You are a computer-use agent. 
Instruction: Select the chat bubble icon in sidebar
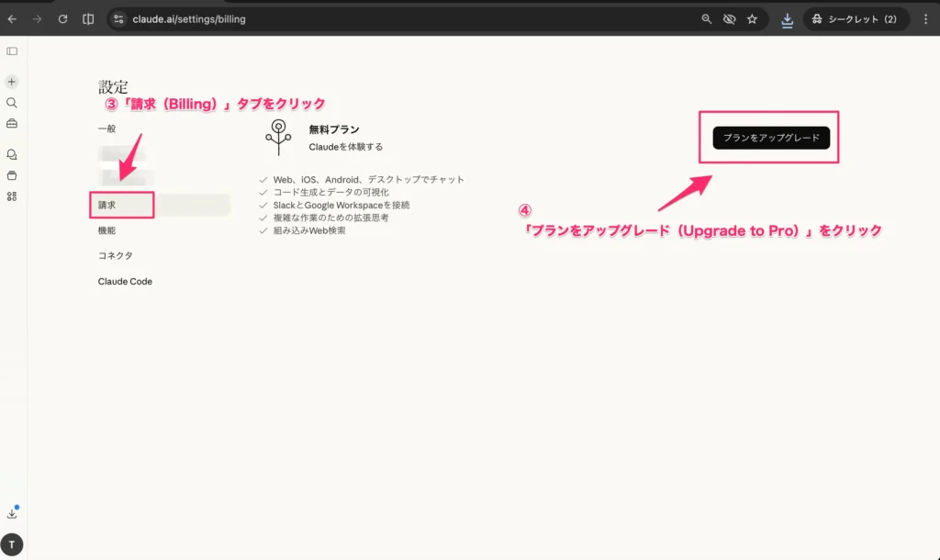point(11,154)
